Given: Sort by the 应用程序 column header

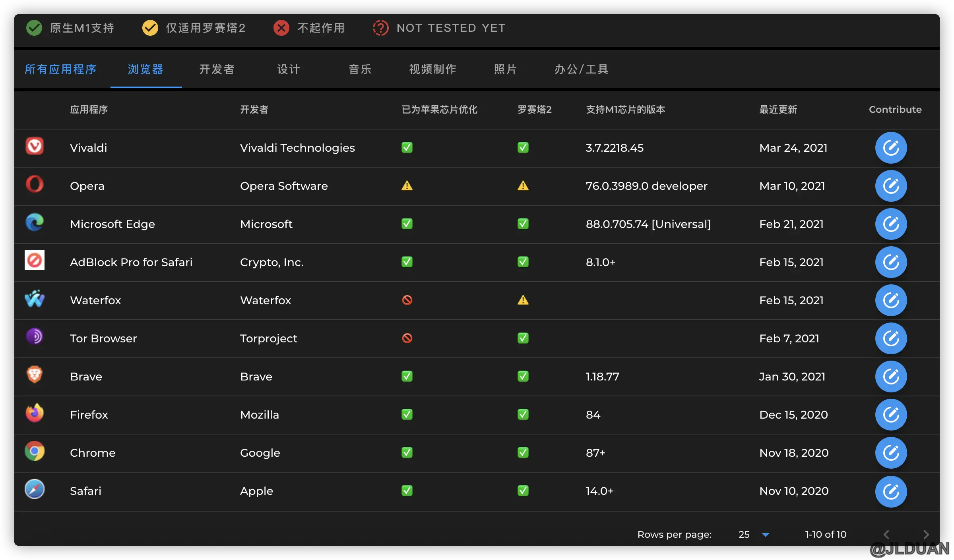Looking at the screenshot, I should [x=89, y=110].
